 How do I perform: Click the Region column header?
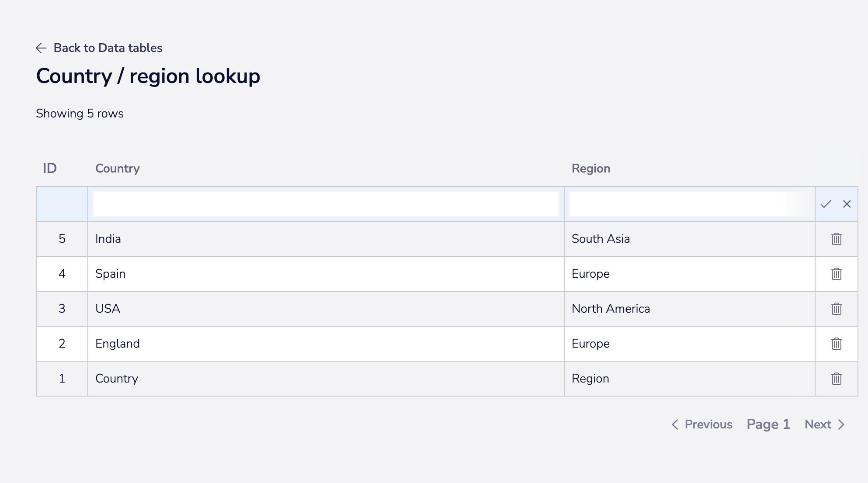coord(591,168)
